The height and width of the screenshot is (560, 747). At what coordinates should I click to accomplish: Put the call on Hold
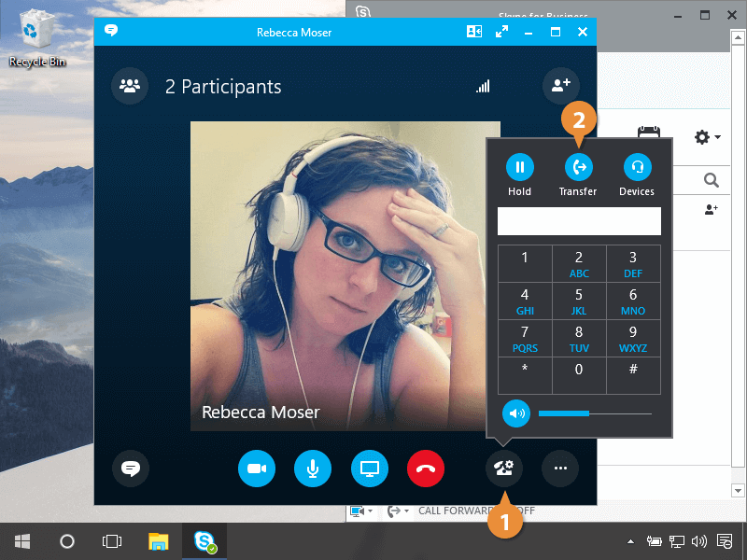click(x=520, y=167)
